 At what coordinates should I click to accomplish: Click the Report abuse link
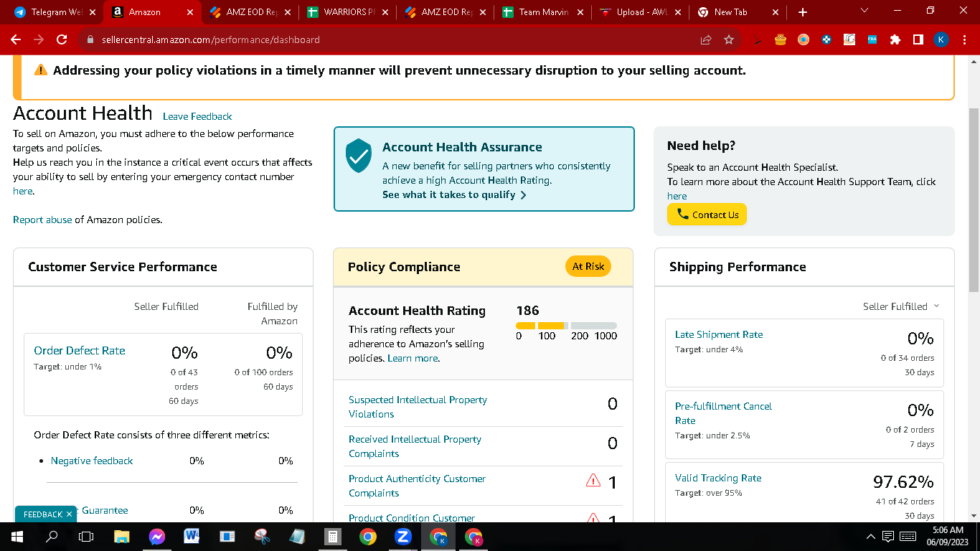(42, 220)
